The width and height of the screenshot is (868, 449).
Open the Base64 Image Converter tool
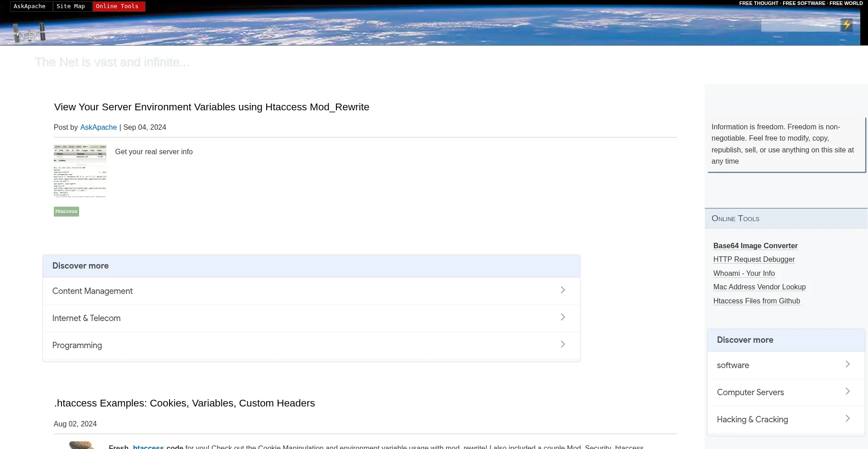(755, 246)
